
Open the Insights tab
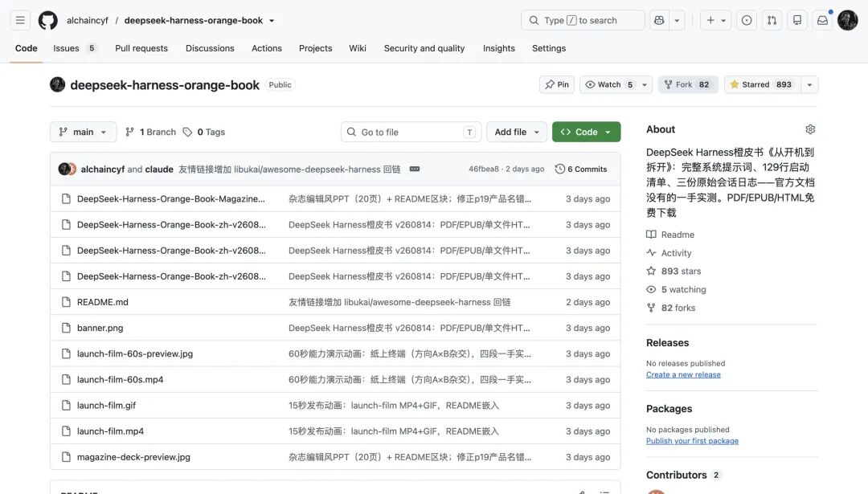click(499, 48)
